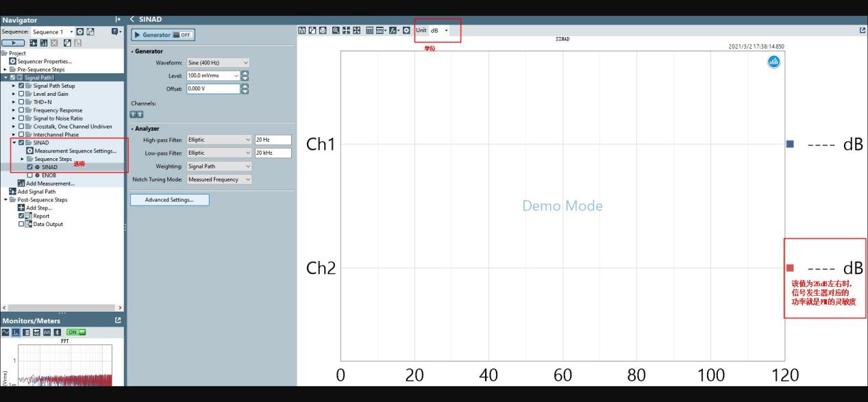Enable the THD+N measurement checkbox
The height and width of the screenshot is (402, 868).
pyautogui.click(x=22, y=102)
